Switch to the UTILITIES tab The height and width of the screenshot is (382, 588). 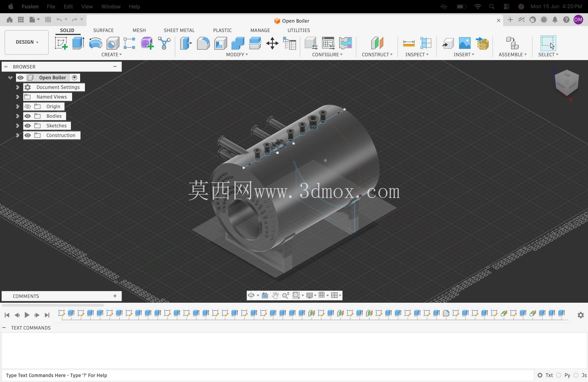click(298, 30)
